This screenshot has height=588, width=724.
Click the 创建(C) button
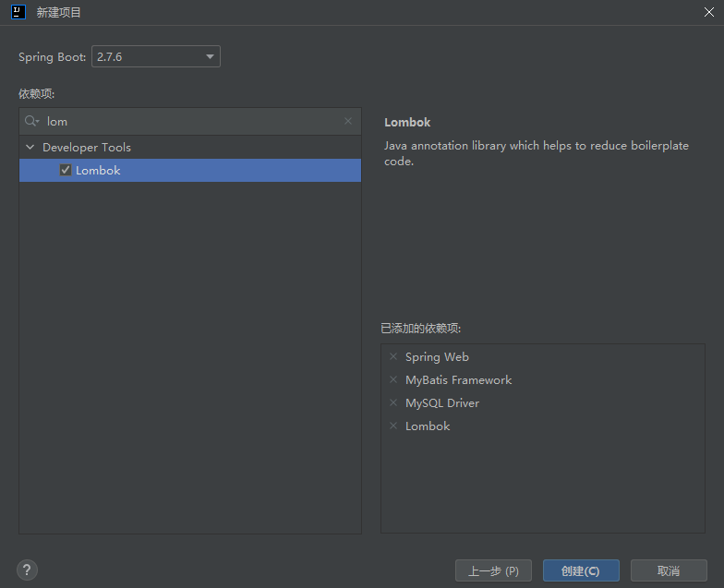coord(581,570)
